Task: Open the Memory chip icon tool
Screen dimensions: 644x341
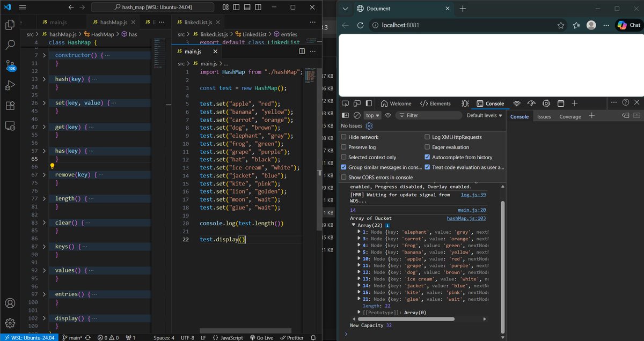Action: (x=546, y=103)
